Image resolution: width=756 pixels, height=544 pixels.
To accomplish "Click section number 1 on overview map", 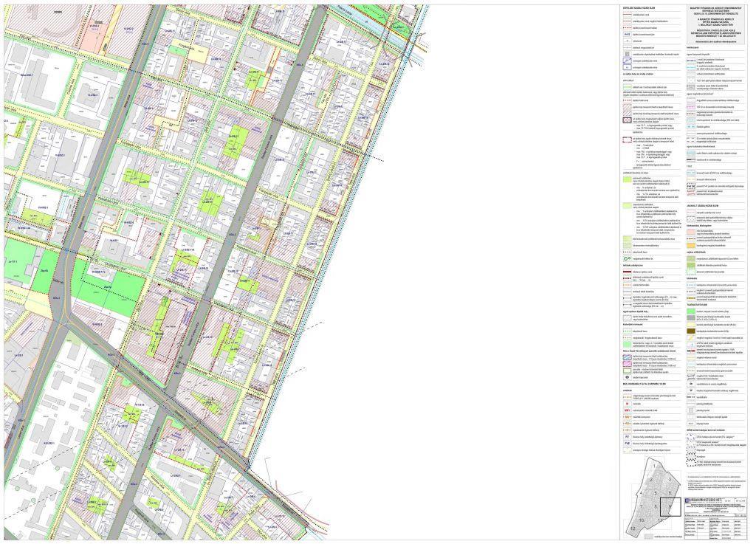I will (x=654, y=466).
